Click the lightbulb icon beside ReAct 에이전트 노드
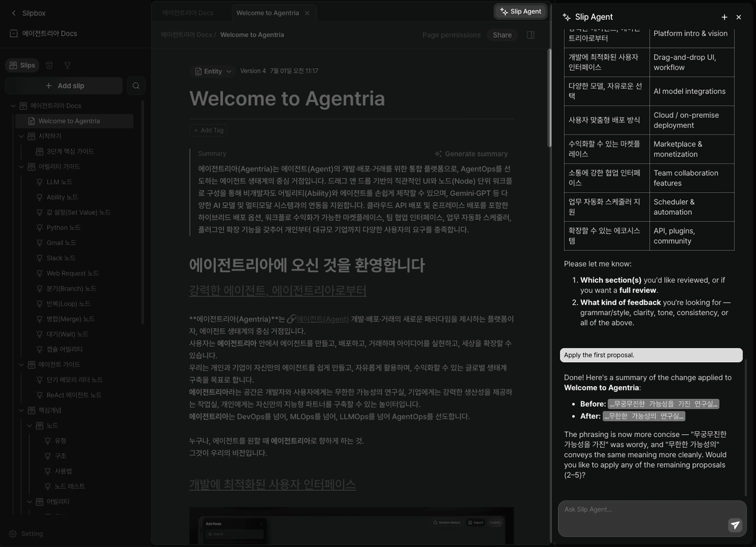 coord(39,395)
